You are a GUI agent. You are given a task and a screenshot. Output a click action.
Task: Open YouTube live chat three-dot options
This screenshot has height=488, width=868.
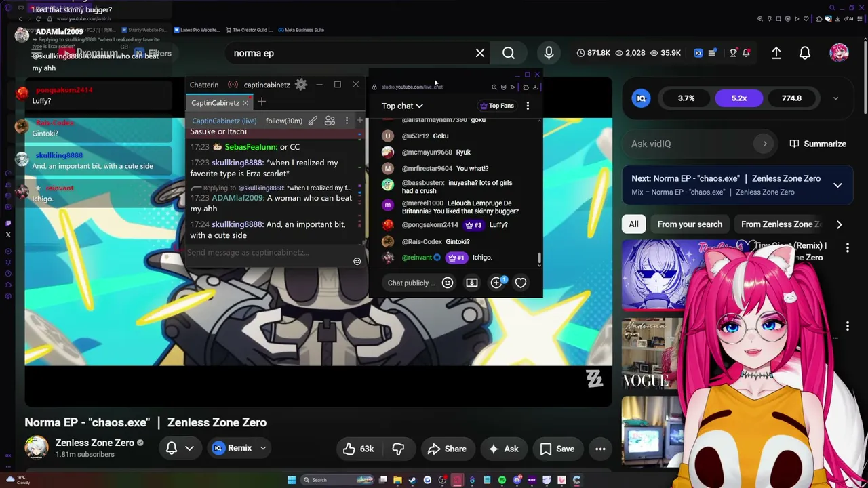click(528, 106)
